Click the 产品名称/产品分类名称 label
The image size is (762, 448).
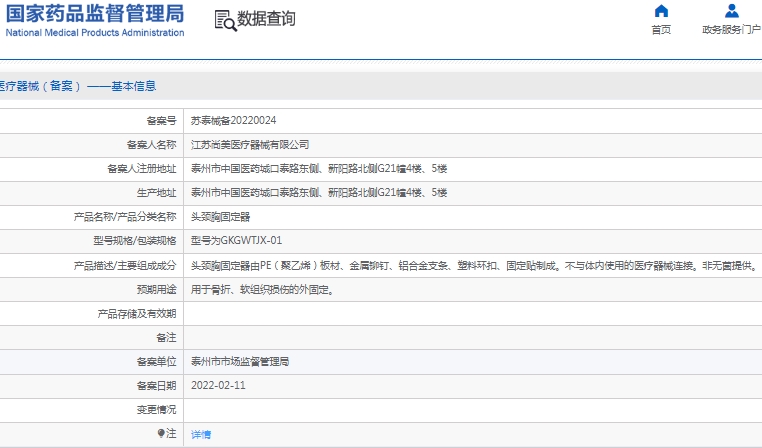point(125,217)
